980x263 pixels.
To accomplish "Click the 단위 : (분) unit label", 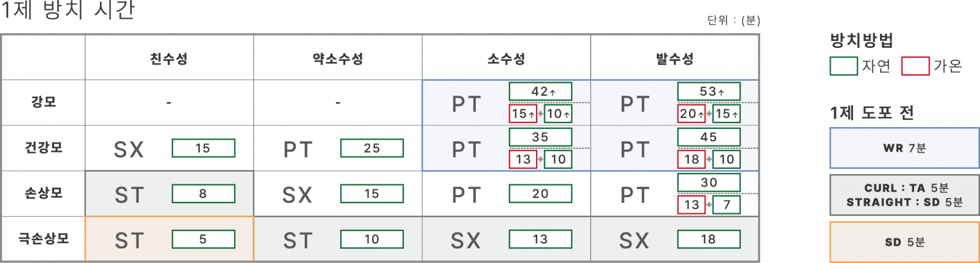I will 733,20.
